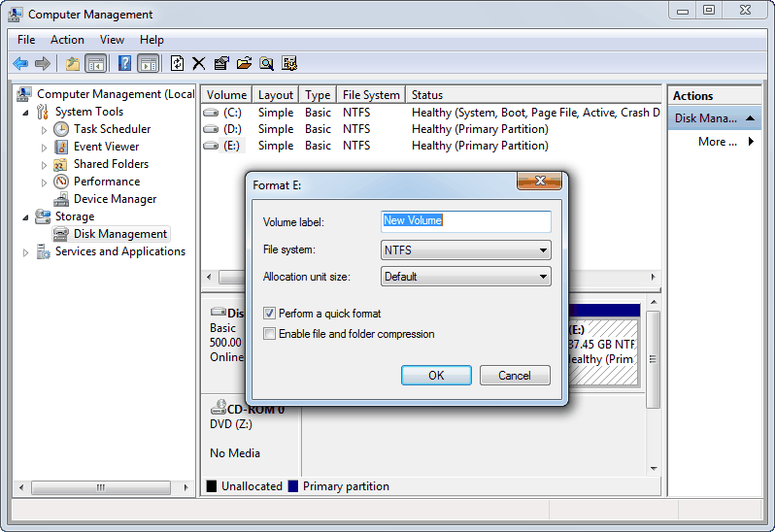Expand Services and Applications node
This screenshot has height=532, width=775.
point(25,252)
